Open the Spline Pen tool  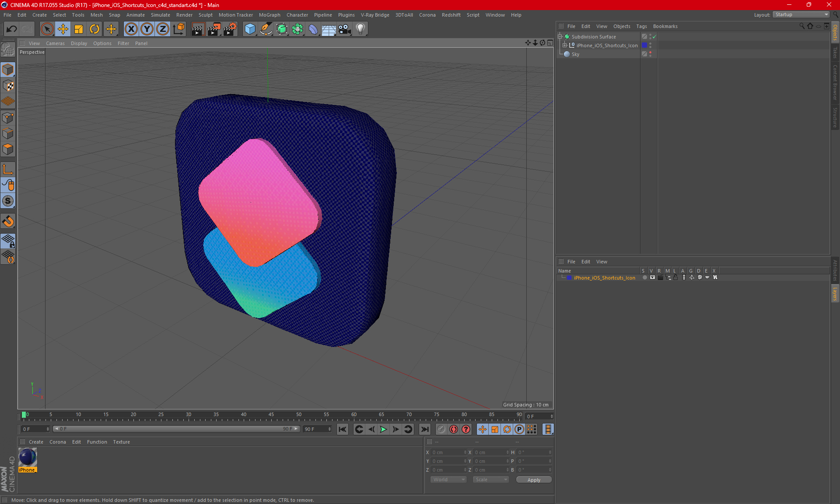[x=266, y=29]
